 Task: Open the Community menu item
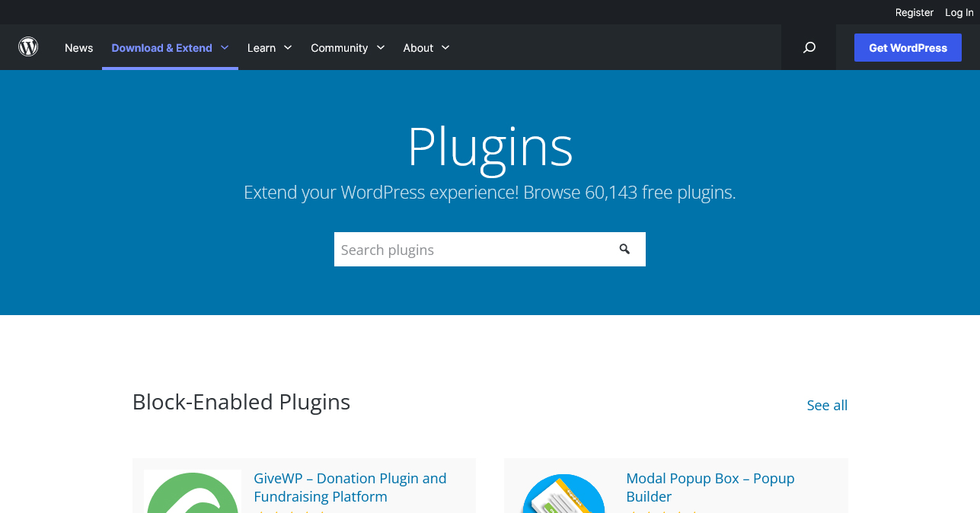coord(339,47)
